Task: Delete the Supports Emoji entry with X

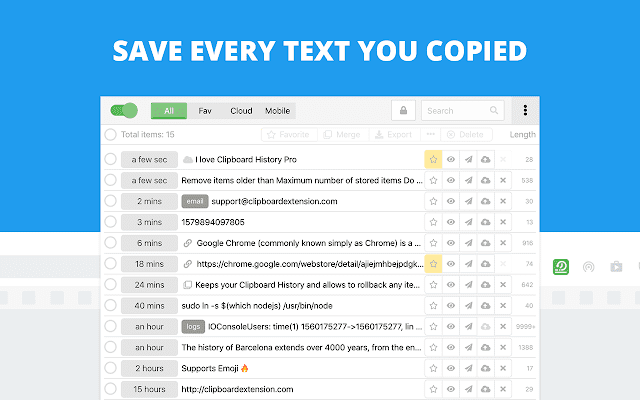Action: [503, 368]
